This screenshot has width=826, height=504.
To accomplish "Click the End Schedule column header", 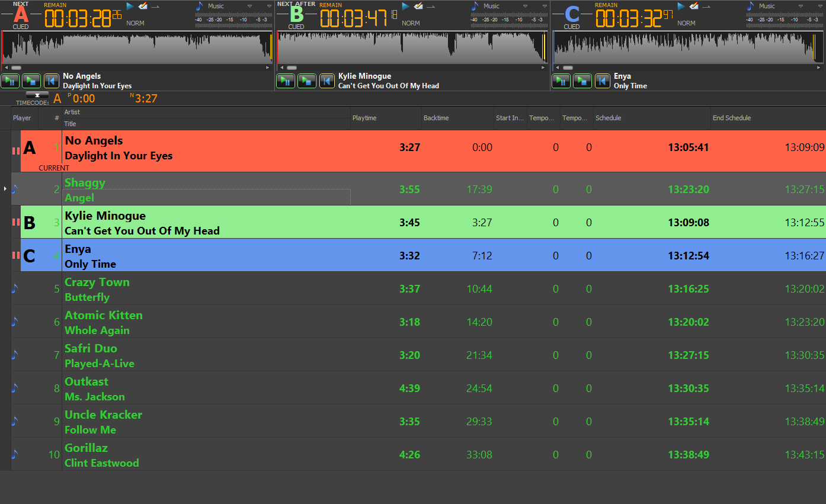I will point(732,118).
